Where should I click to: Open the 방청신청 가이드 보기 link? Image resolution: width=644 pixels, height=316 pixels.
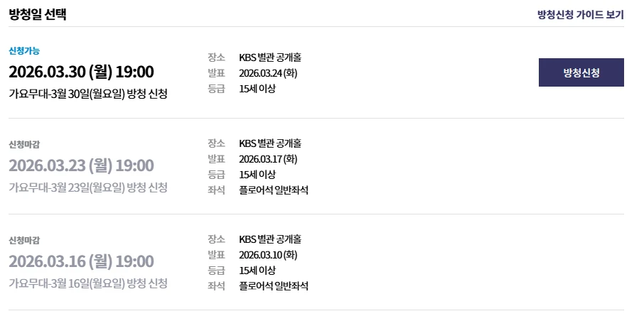click(580, 14)
